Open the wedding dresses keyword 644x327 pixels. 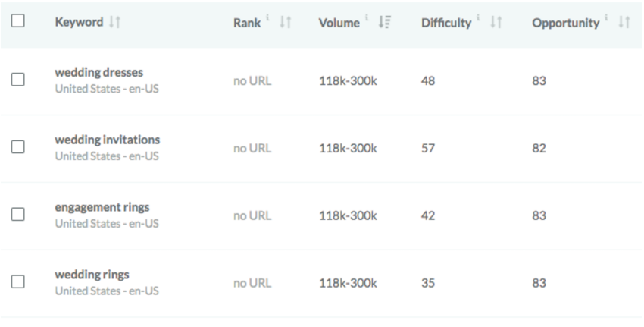pyautogui.click(x=98, y=73)
